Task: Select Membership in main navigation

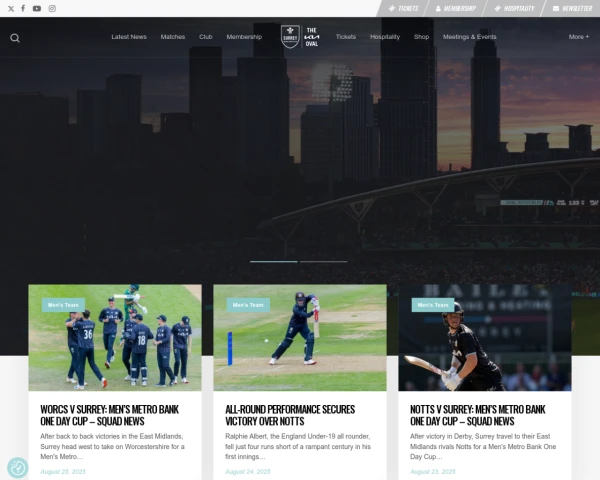Action: (244, 37)
